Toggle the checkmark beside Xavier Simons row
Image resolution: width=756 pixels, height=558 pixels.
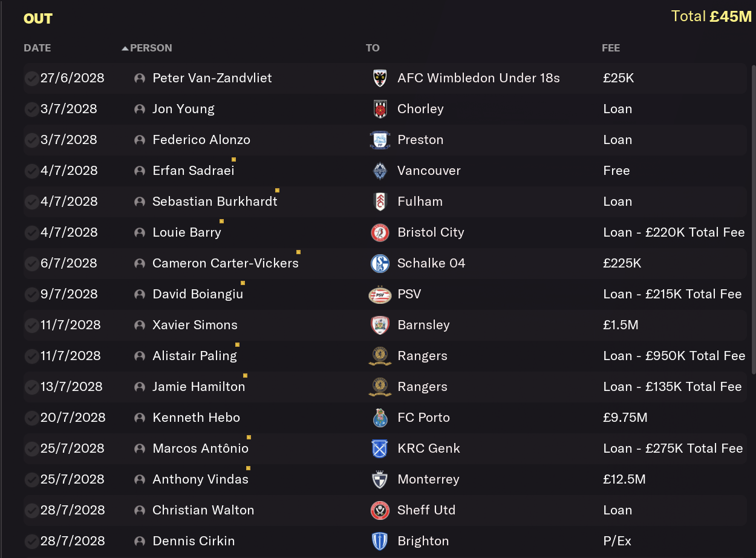coord(31,325)
